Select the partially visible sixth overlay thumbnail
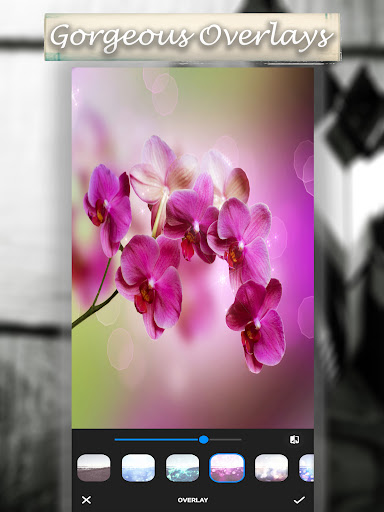Screen dimensions: 384x512 point(306,468)
